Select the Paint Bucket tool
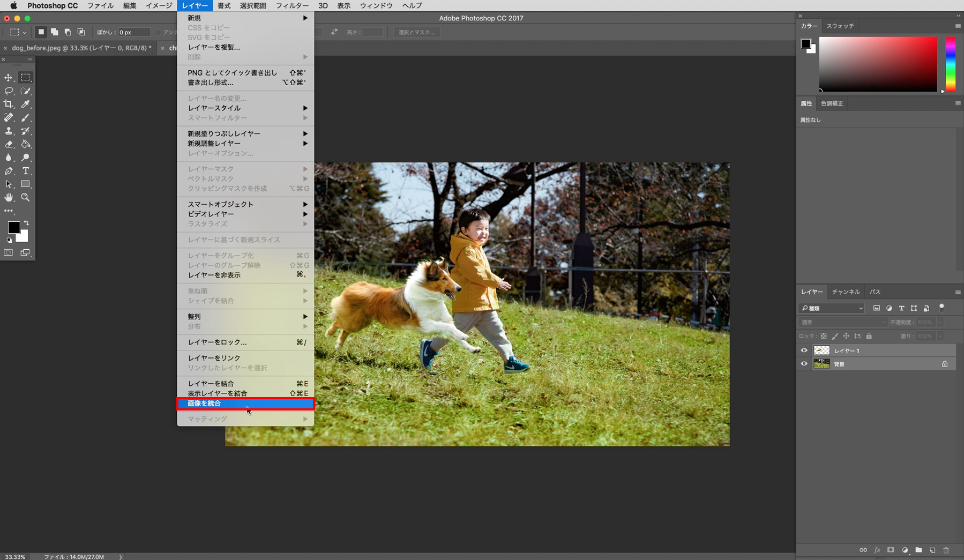This screenshot has height=560, width=964. 25,144
